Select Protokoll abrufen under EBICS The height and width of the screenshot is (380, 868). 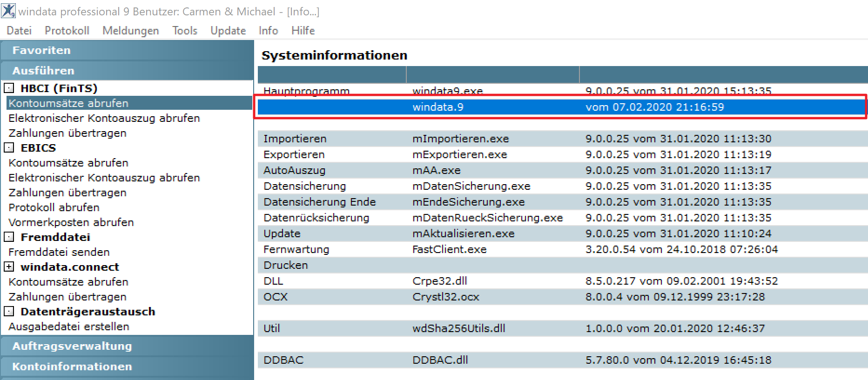coord(54,207)
